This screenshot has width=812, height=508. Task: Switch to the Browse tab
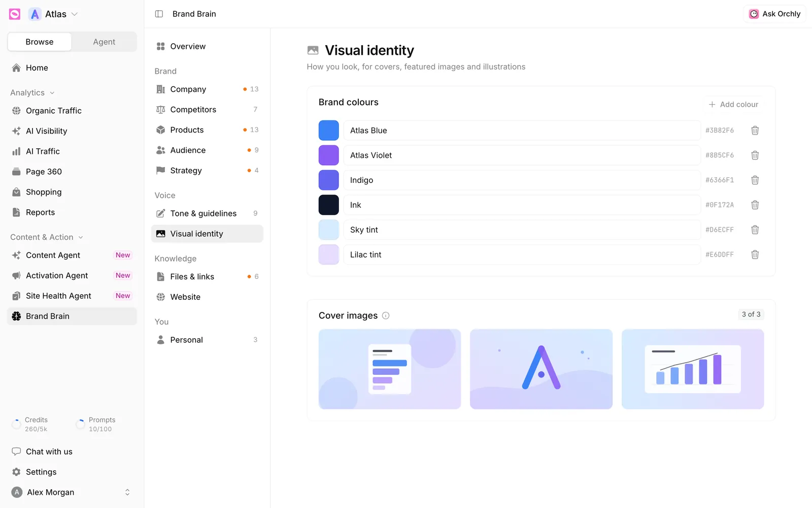(x=40, y=42)
